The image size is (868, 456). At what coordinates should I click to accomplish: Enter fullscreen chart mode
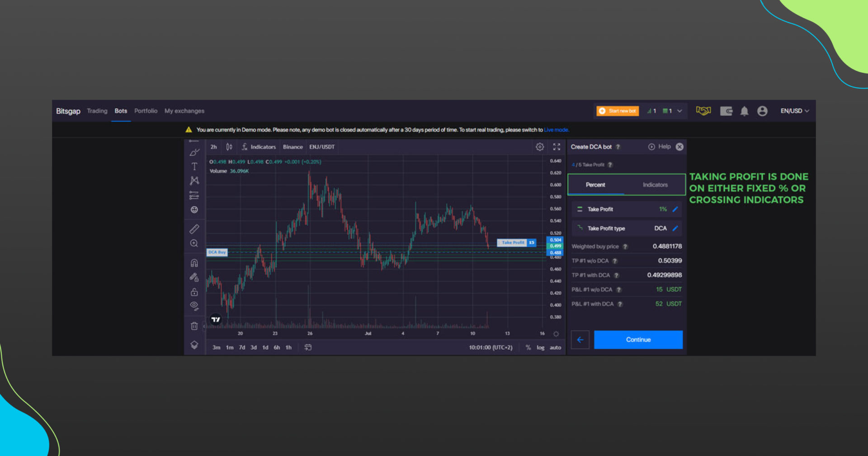557,147
